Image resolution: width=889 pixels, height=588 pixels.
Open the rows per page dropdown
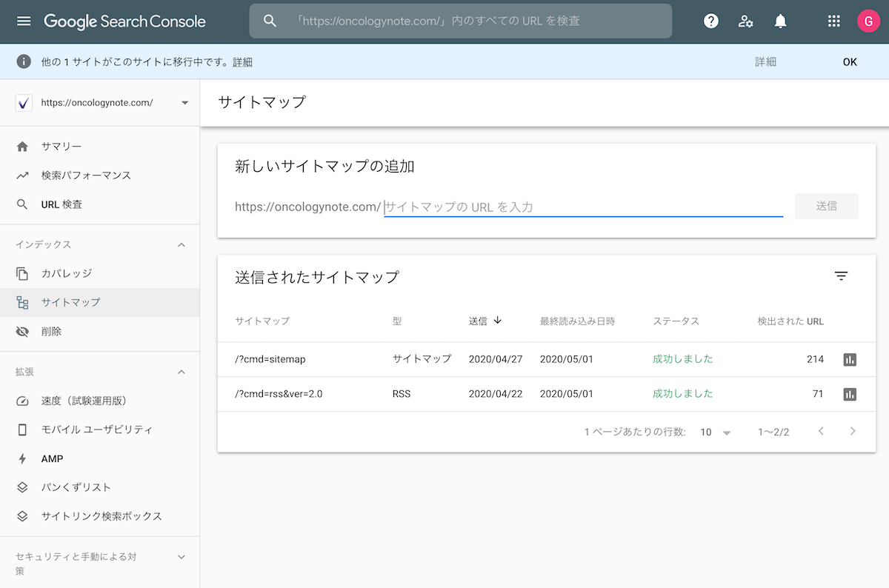[716, 432]
